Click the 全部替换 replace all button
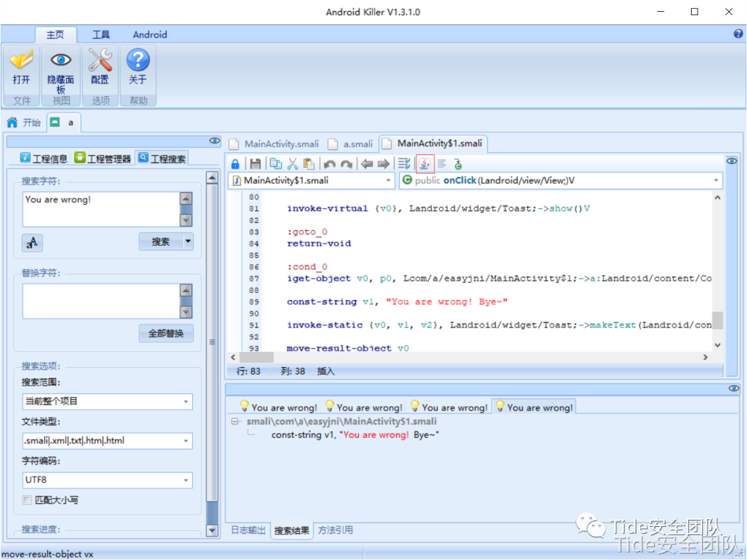This screenshot has width=747, height=560. click(x=166, y=333)
